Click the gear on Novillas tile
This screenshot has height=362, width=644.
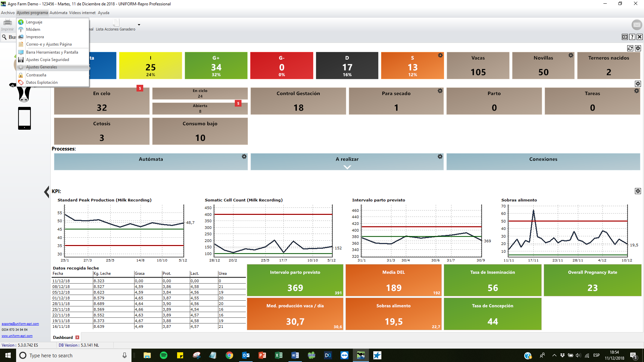571,55
